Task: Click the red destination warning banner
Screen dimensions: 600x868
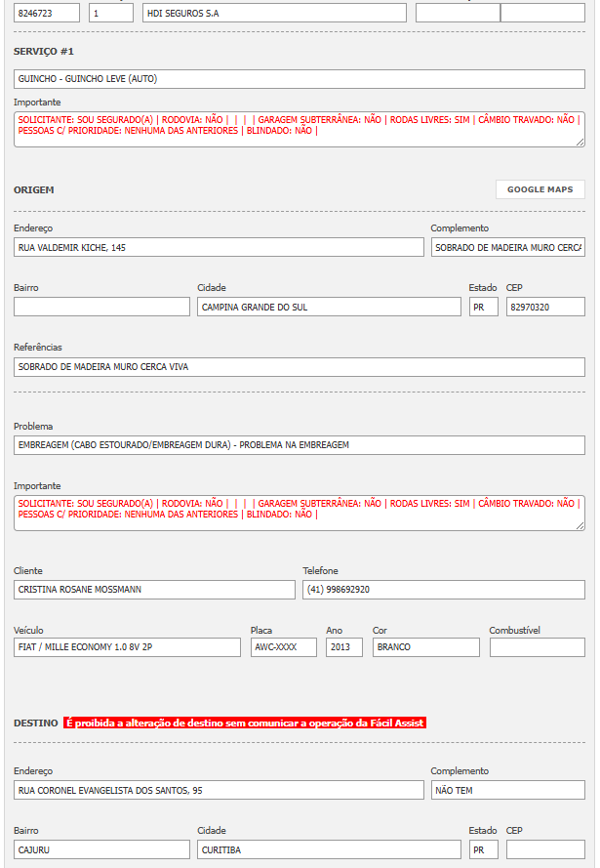Action: [x=245, y=723]
